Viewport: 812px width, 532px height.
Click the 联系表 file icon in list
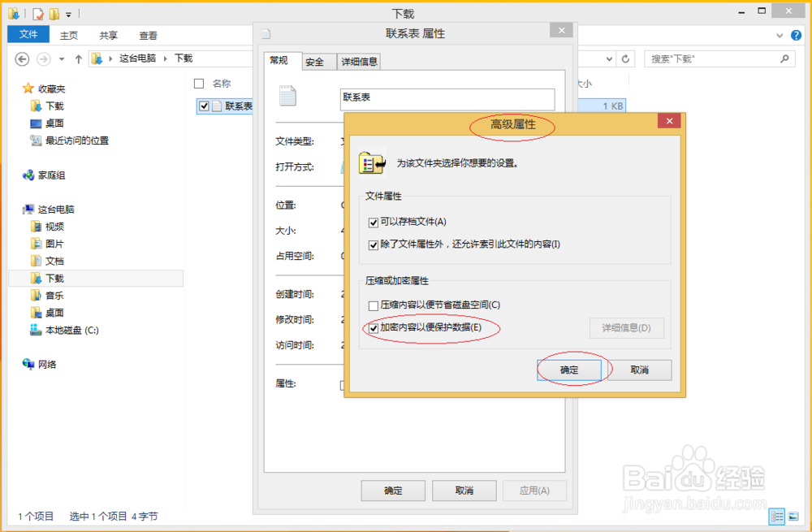coord(217,106)
